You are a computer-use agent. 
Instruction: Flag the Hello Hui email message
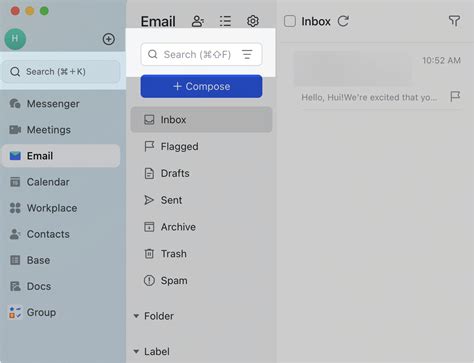tap(455, 97)
